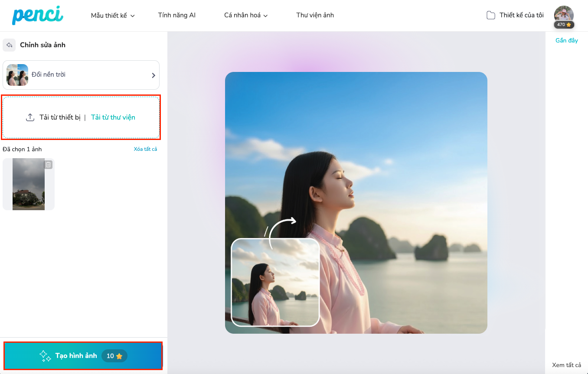
Task: Click the back arrow beside Chỉnh sửa ảnh
Action: click(x=9, y=45)
